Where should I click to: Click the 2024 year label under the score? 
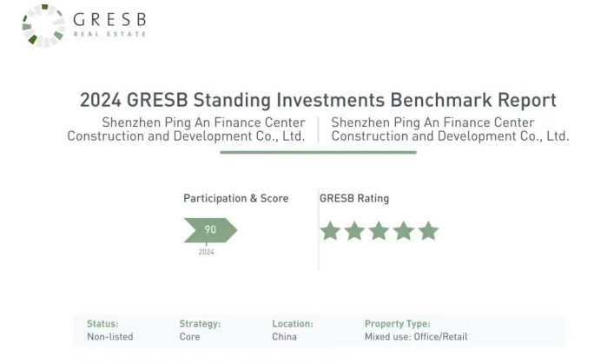click(x=206, y=252)
